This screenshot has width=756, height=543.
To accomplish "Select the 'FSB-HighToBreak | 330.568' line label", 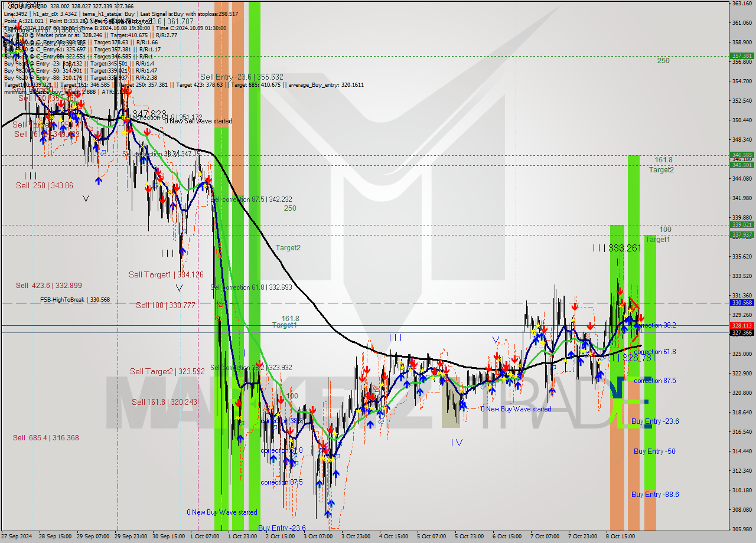I will pyautogui.click(x=75, y=300).
